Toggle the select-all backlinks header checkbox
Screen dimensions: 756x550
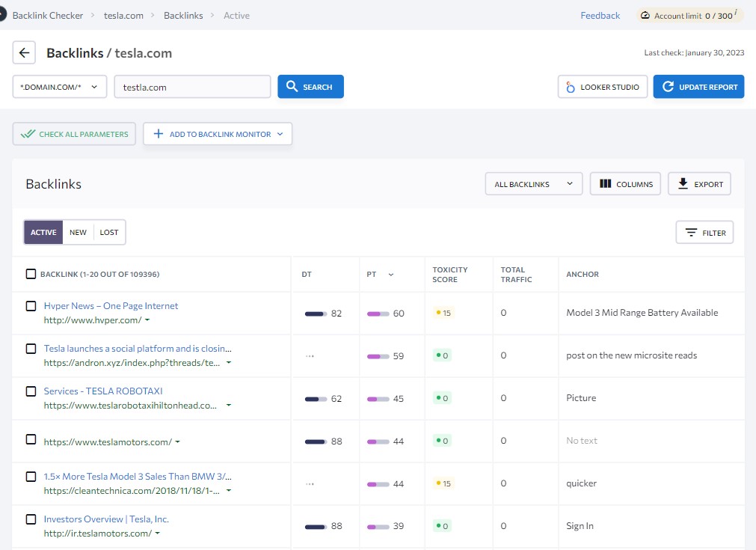(31, 274)
